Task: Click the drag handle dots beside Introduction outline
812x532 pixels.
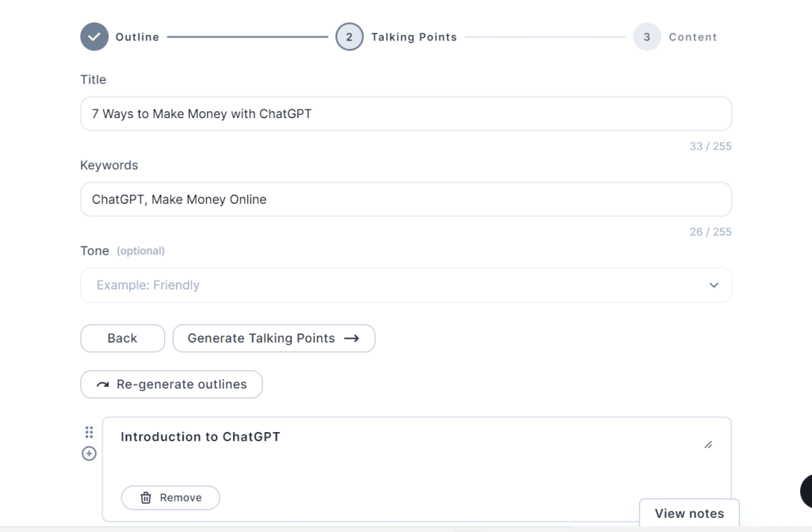Action: [x=89, y=432]
